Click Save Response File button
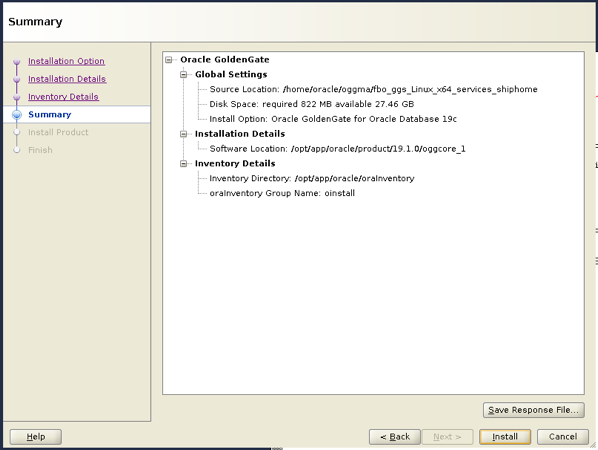Viewport: 598px width, 450px height. coord(534,410)
